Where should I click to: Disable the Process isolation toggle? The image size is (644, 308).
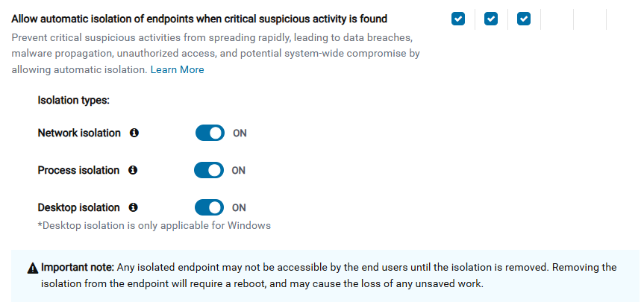[x=209, y=170]
